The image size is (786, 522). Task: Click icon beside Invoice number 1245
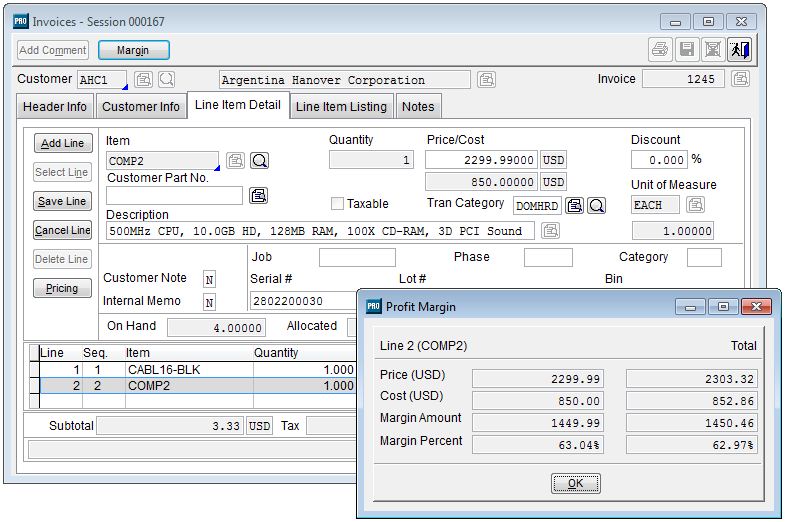[x=740, y=79]
